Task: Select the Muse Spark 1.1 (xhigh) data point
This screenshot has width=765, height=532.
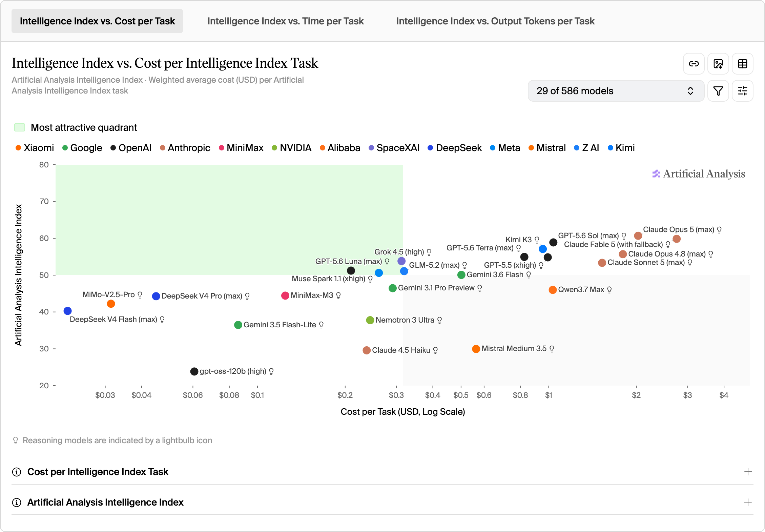Action: pos(379,273)
